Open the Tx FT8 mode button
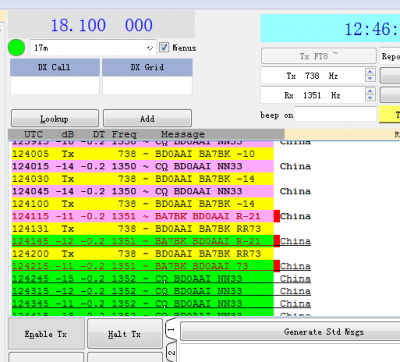 [x=319, y=56]
